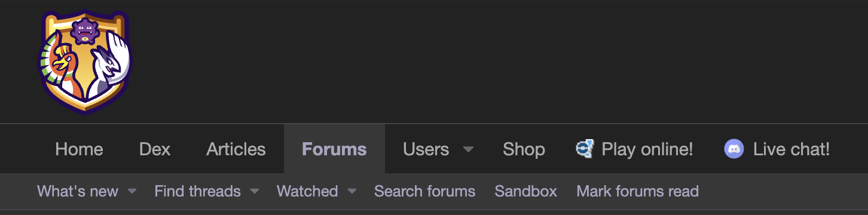Click the Pokémon Showdown icon beside Play online
The height and width of the screenshot is (215, 868).
[x=584, y=149]
